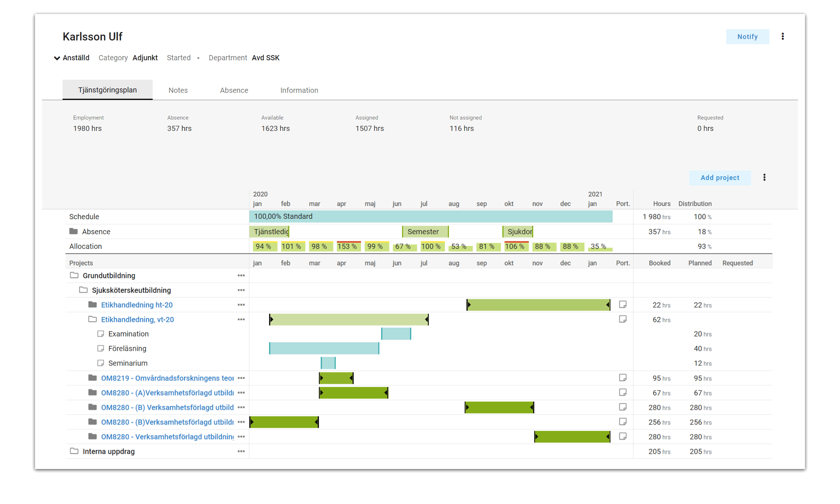Open the Information tab
The width and height of the screenshot is (840, 504).
[299, 90]
